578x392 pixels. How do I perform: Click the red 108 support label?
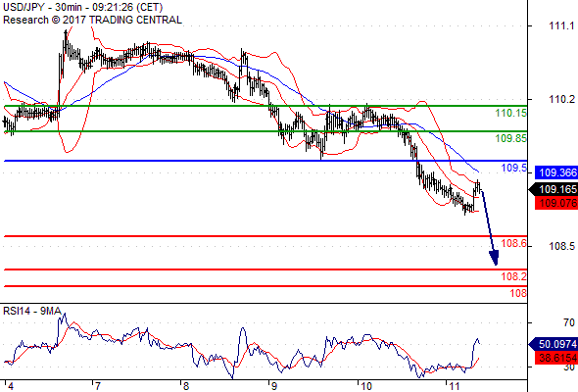[x=518, y=294]
